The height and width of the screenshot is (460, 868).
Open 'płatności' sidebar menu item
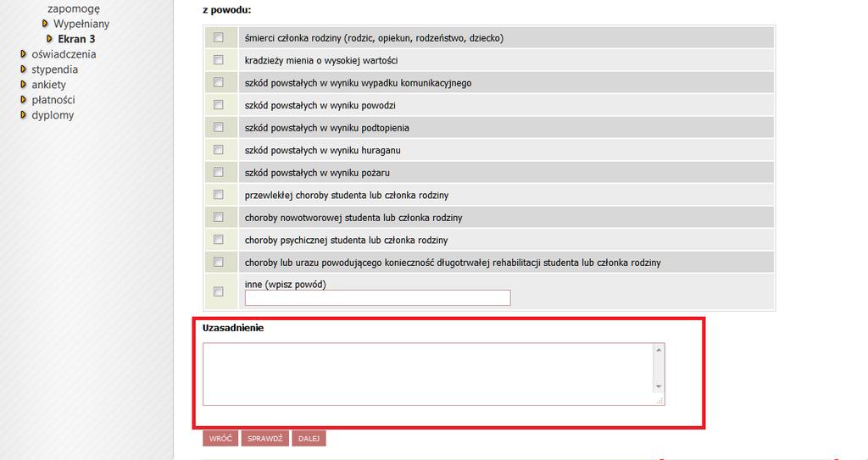coord(53,100)
